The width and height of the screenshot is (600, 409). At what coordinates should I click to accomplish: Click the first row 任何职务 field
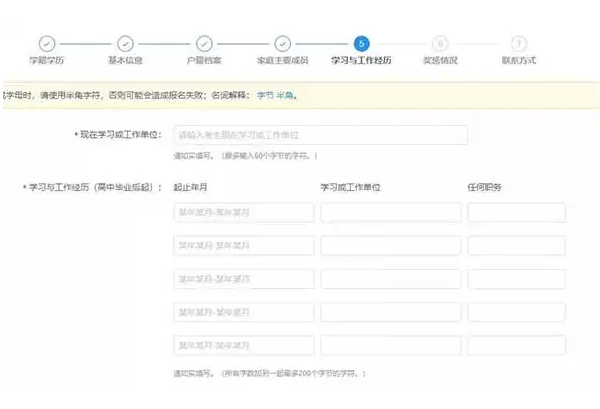coord(517,212)
